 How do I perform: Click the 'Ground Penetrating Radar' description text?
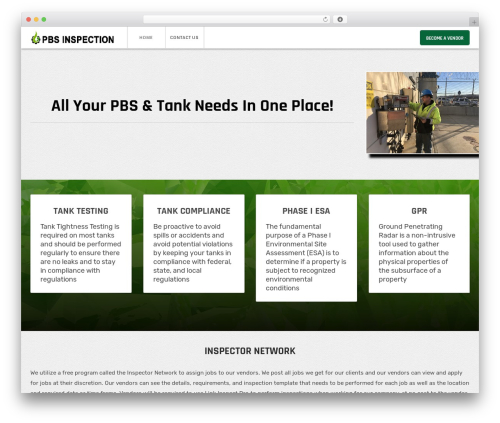[x=417, y=253]
